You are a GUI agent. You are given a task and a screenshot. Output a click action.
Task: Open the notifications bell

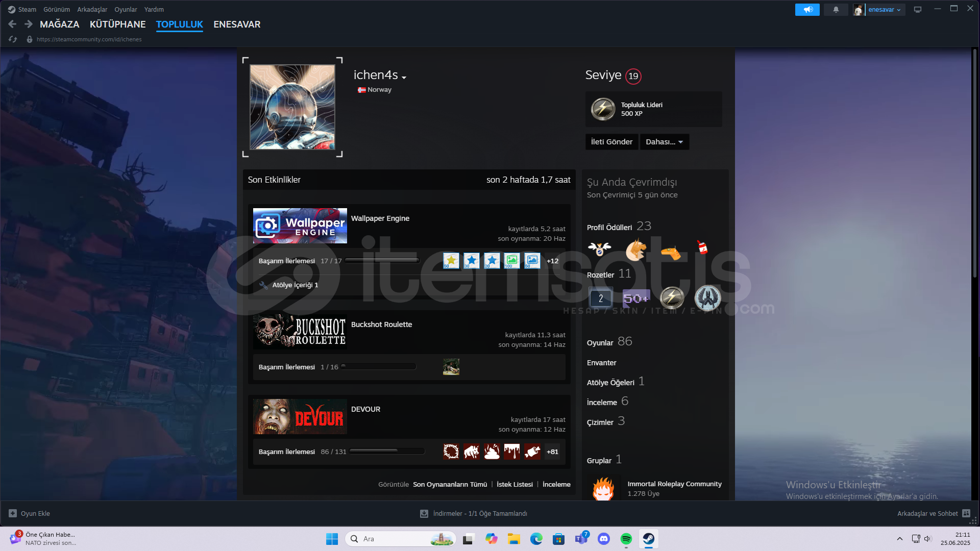836,10
